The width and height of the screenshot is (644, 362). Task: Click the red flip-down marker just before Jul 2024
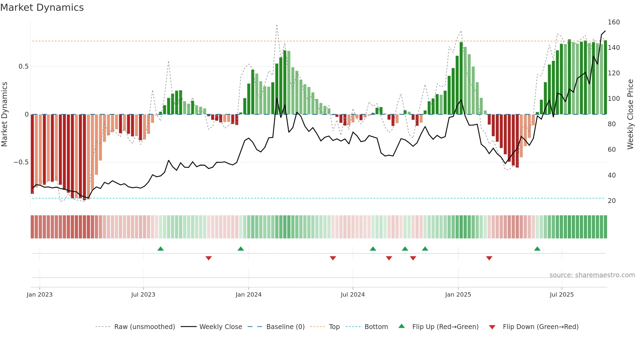(x=333, y=258)
